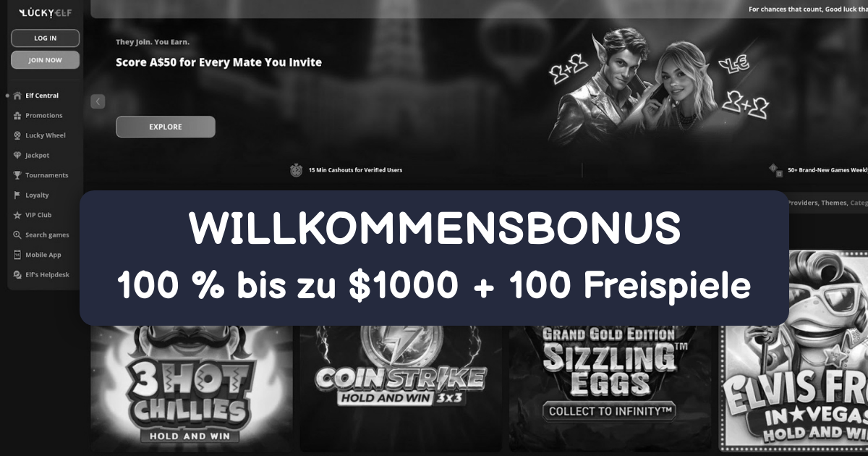Click the Tournaments trophy icon
Screen dimensions: 868x456
pyautogui.click(x=17, y=175)
